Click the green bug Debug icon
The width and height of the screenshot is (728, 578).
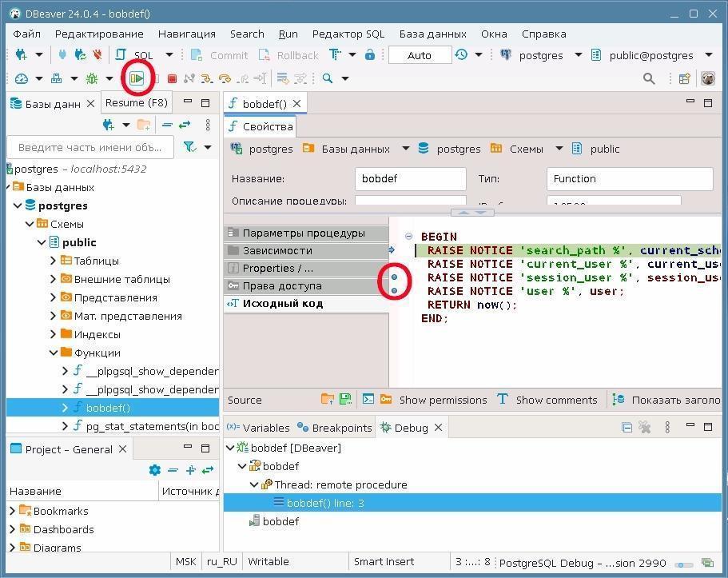click(x=92, y=78)
